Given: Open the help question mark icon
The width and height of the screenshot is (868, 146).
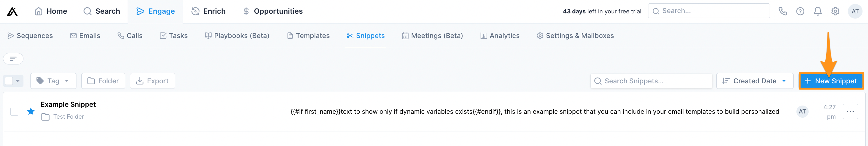Looking at the screenshot, I should click(x=800, y=12).
